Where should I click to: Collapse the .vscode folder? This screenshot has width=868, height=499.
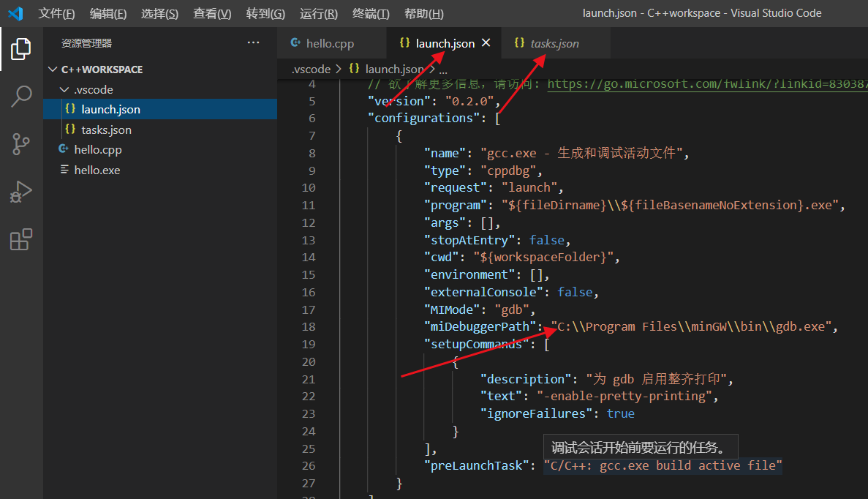pos(64,89)
